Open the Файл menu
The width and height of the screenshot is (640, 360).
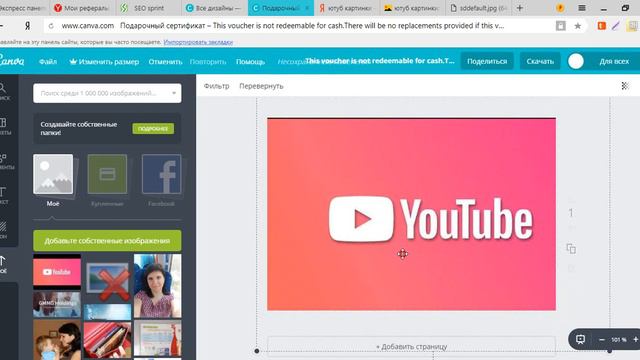coord(48,62)
